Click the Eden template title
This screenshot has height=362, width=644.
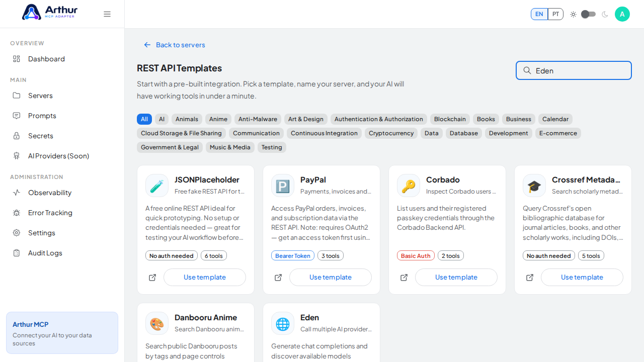pyautogui.click(x=310, y=318)
